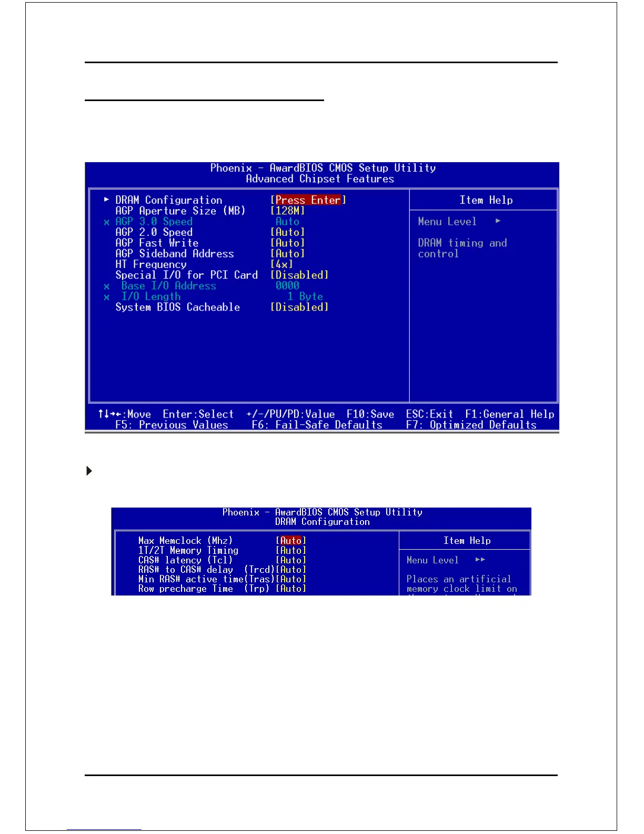Click the disabled AGP 3.0 Speed label
Image resolution: width=644 pixels, height=834 pixels.
point(154,222)
